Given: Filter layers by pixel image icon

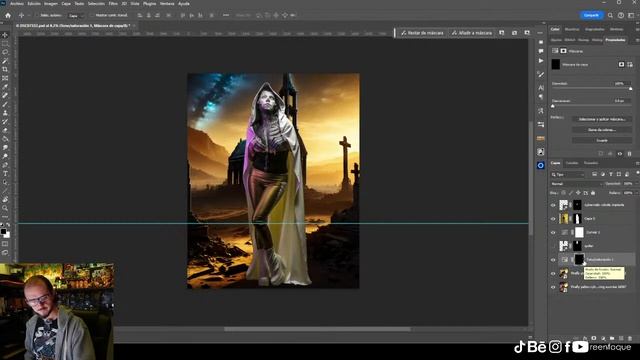Looking at the screenshot, I should click(x=595, y=174).
